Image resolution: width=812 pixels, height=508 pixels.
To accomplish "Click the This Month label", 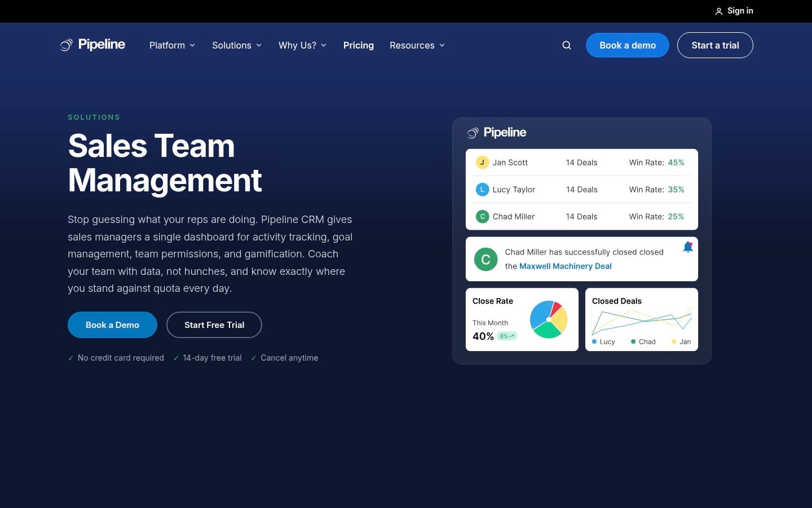I will [x=490, y=323].
